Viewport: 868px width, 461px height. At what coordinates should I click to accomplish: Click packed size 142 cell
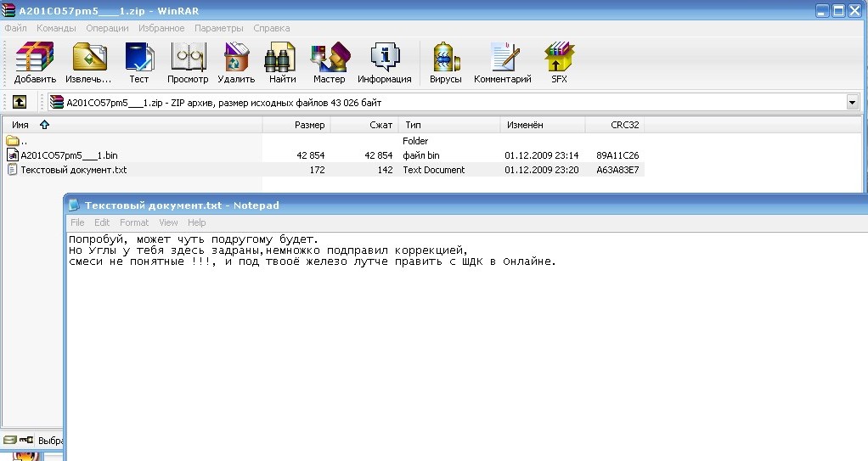(386, 170)
